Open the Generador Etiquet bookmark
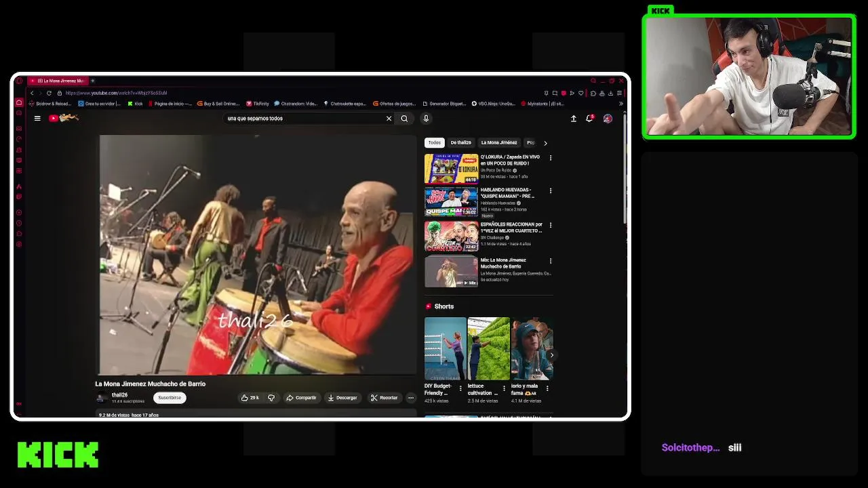 [444, 104]
